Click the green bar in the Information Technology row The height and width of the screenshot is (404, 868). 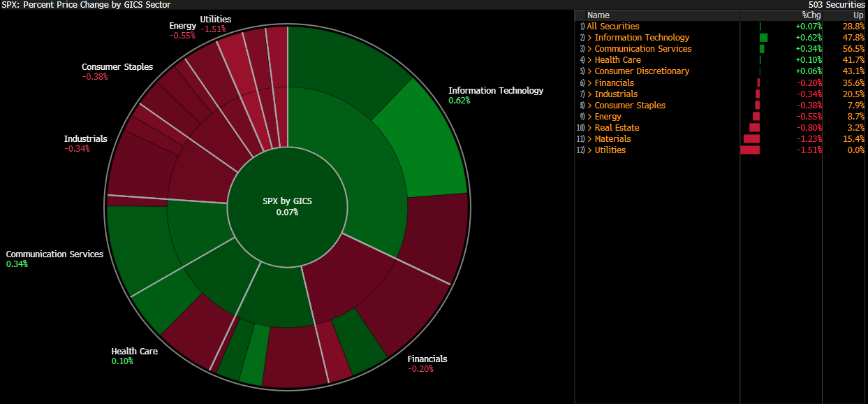763,38
